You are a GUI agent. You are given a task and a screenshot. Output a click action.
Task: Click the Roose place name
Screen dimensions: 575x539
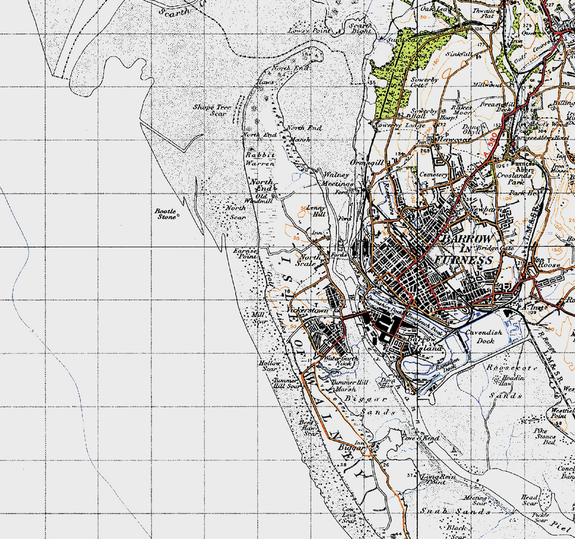click(549, 264)
